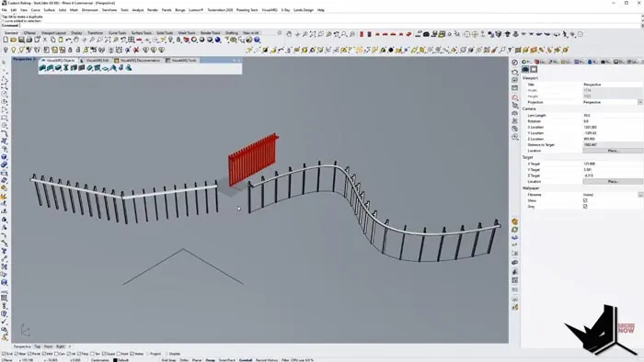Click the black Default layer color swatch
644x362 pixels.
[x=115, y=360]
